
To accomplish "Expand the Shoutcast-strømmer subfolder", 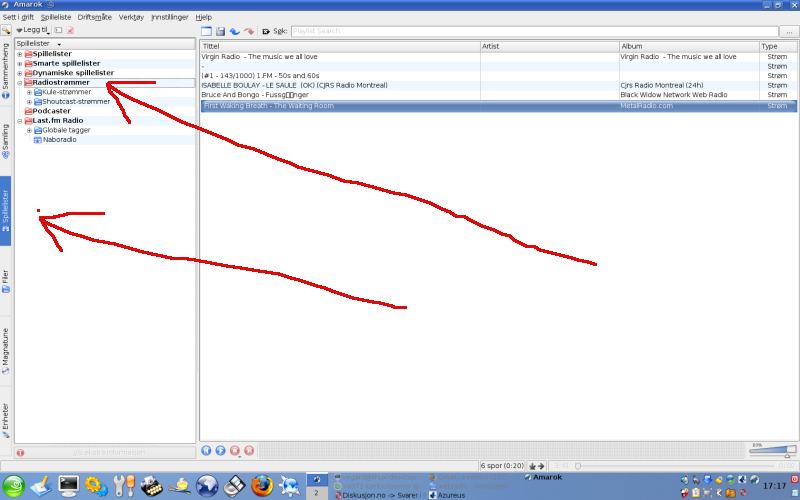I will tap(30, 102).
